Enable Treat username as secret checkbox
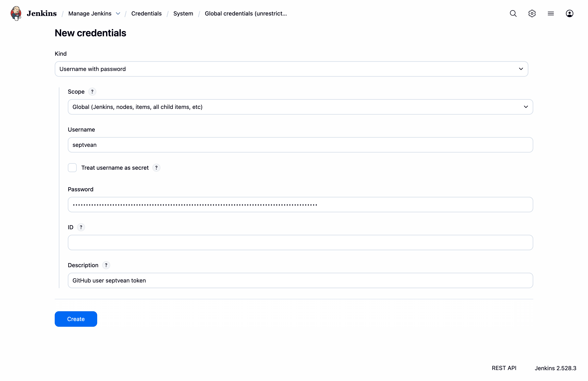Image resolution: width=588 pixels, height=381 pixels. pos(72,168)
